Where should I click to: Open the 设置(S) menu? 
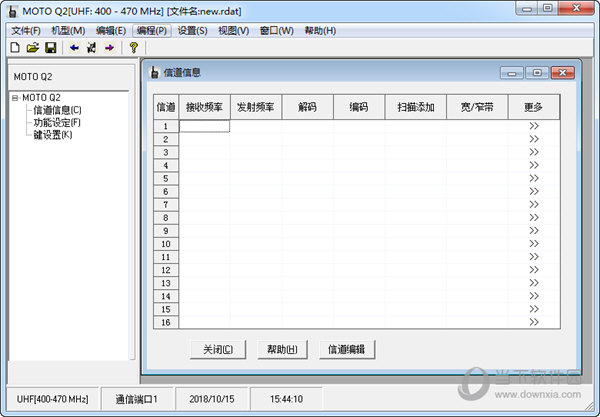192,31
